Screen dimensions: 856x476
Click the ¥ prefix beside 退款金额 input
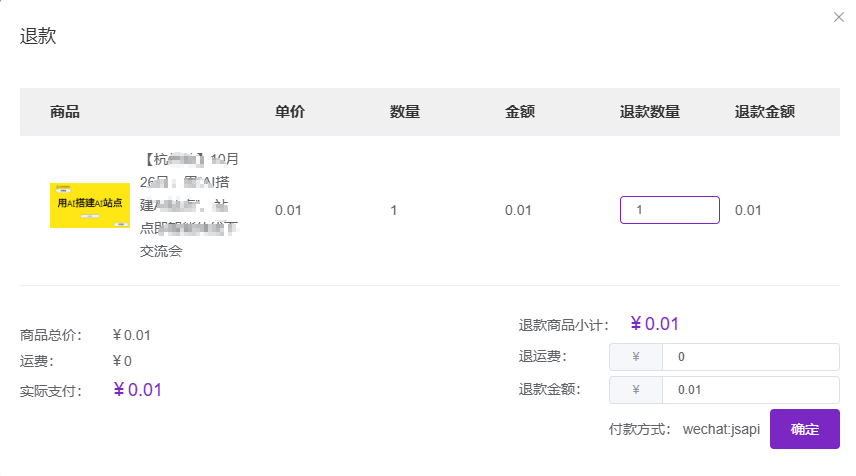[634, 390]
